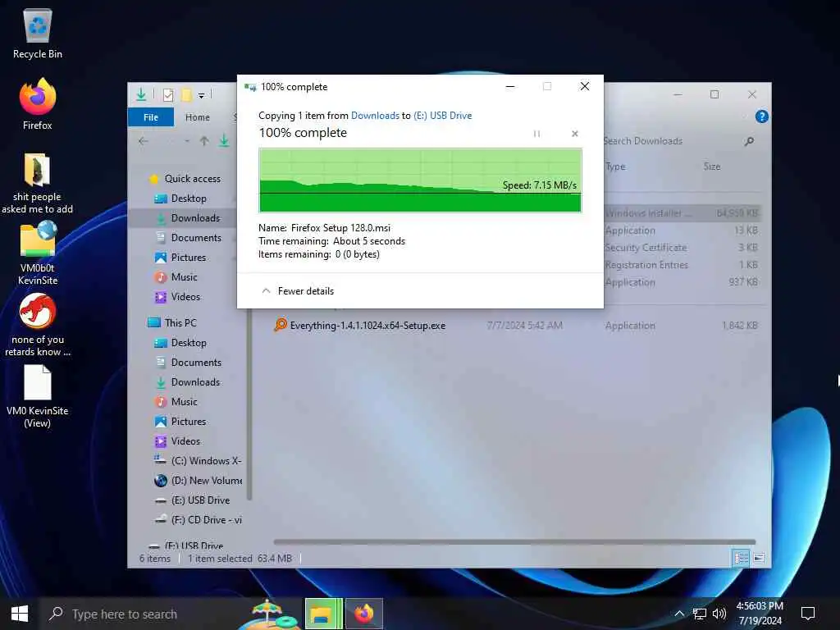Select Documents under Quick access
Screen dimensions: 840x630
click(x=188, y=238)
